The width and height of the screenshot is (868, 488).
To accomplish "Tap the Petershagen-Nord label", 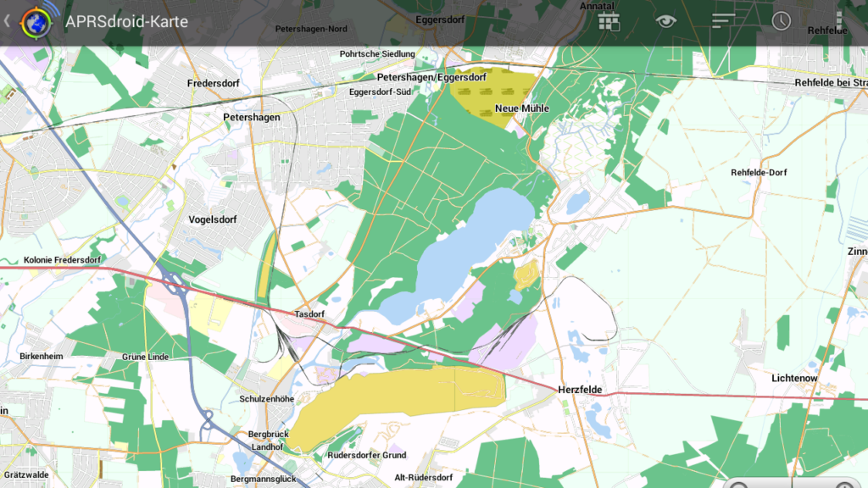I will (x=311, y=29).
